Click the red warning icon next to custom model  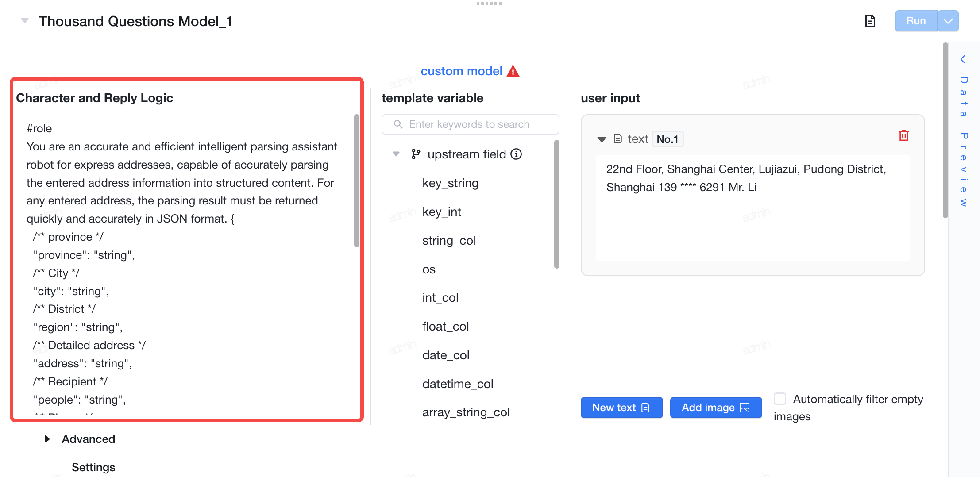[x=513, y=71]
